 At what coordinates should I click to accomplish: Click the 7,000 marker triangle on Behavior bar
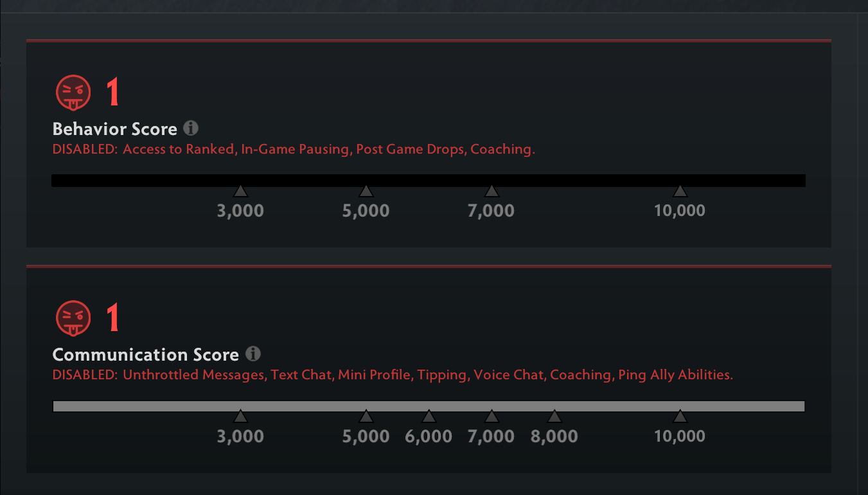tap(492, 191)
